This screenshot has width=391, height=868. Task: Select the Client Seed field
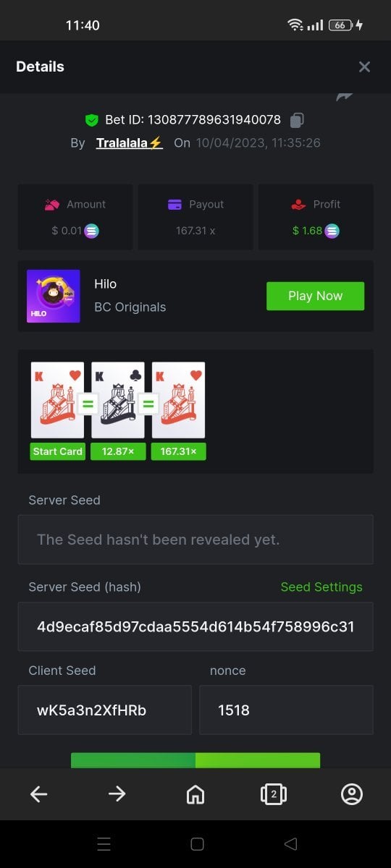pos(105,710)
